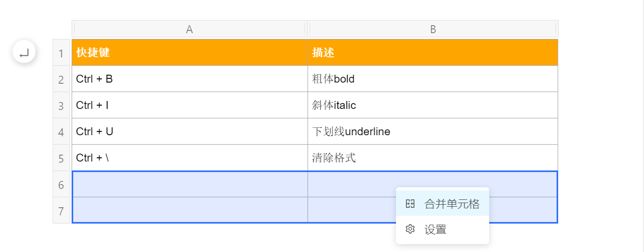Select column B header
The image size is (644, 252).
433,29
